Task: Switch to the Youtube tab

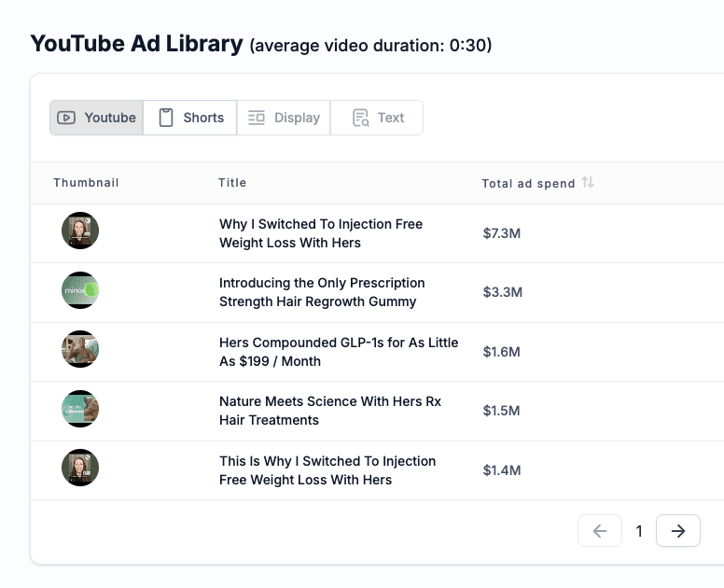Action: click(97, 118)
